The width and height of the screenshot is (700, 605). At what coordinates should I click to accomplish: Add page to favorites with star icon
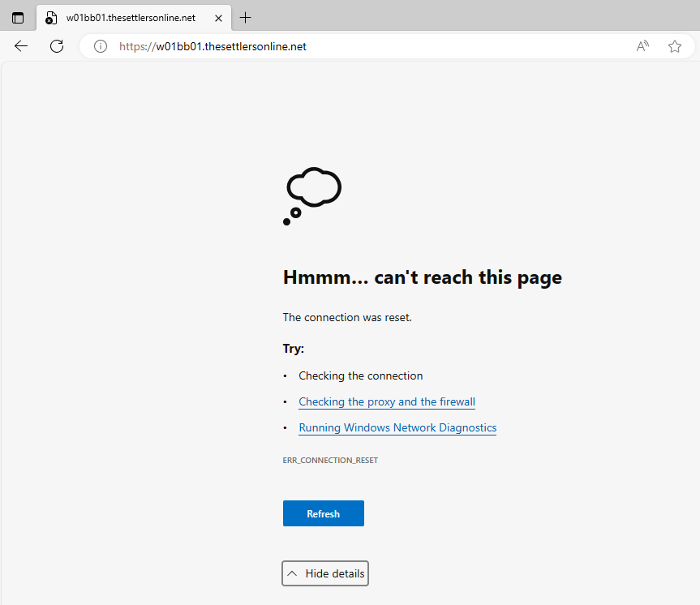click(x=675, y=46)
